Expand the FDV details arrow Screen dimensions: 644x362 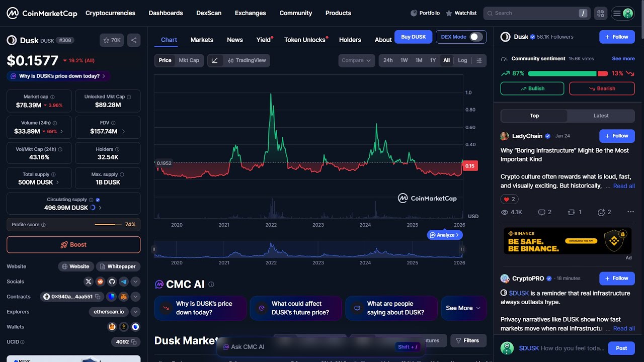[x=123, y=131]
